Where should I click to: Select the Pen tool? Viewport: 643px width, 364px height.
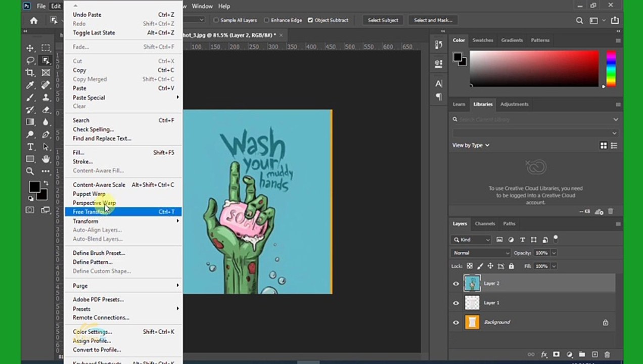[45, 134]
